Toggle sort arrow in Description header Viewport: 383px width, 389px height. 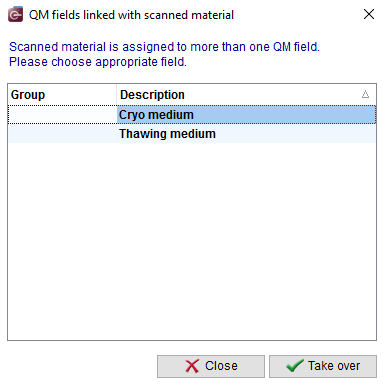(365, 94)
